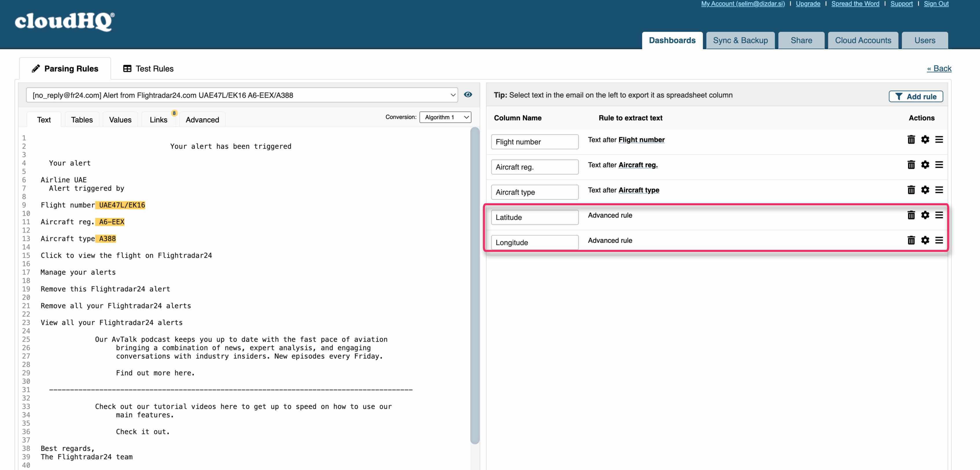Click Spread the Word link
The image size is (980, 470).
coord(855,4)
